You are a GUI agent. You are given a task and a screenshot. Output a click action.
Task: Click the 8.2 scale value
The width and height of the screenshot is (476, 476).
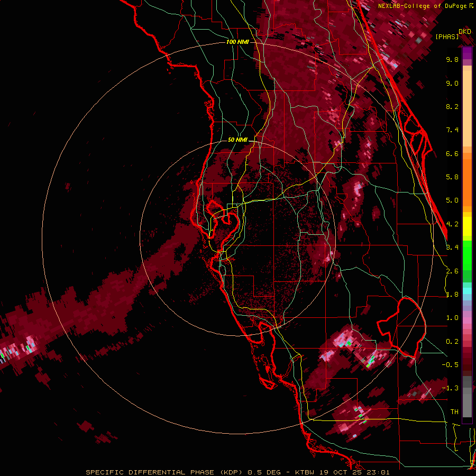(452, 106)
